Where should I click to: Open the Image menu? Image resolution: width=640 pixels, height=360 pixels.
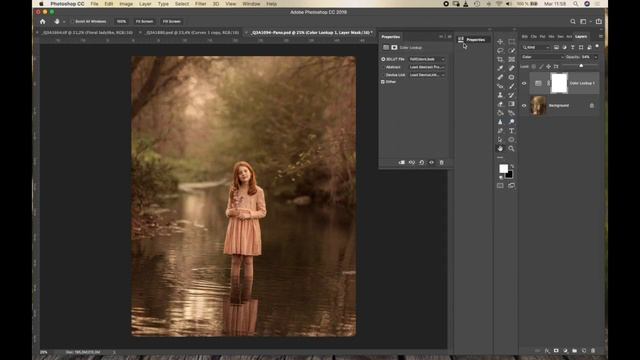(x=126, y=4)
